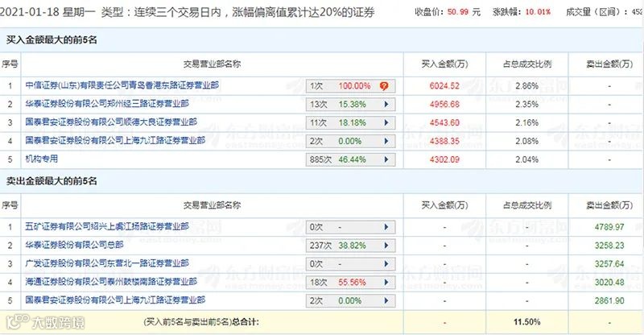The height and width of the screenshot is (335, 644).
Task: Click the date 2021-01-18 星期一
Action: [47, 12]
